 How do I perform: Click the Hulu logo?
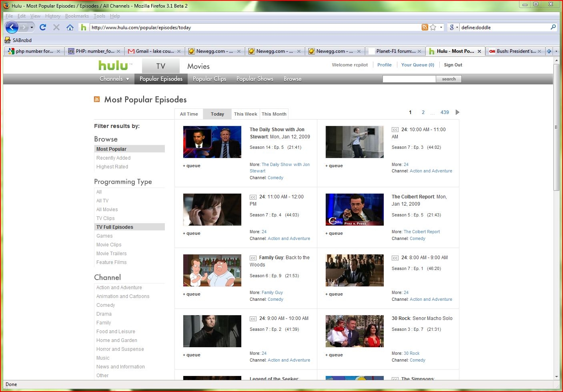click(x=113, y=66)
